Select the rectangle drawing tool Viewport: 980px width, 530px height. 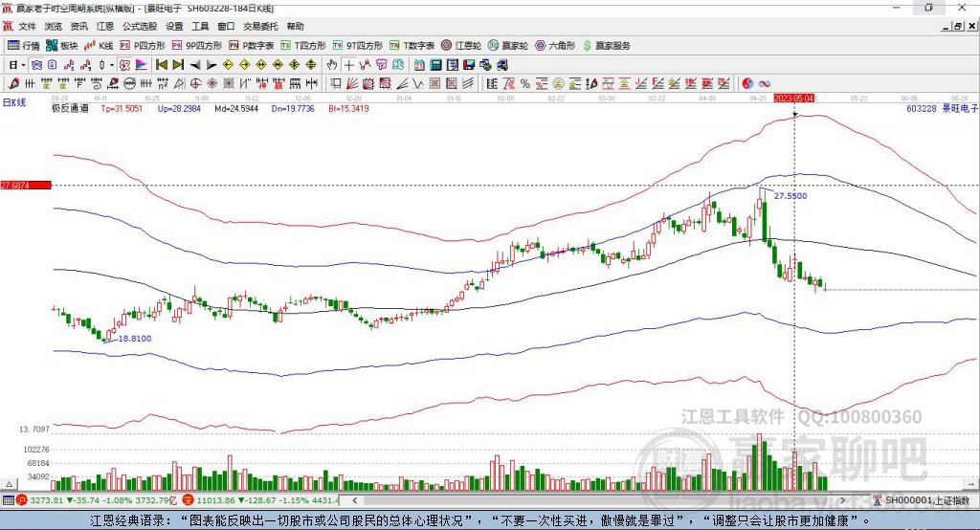[x=336, y=84]
